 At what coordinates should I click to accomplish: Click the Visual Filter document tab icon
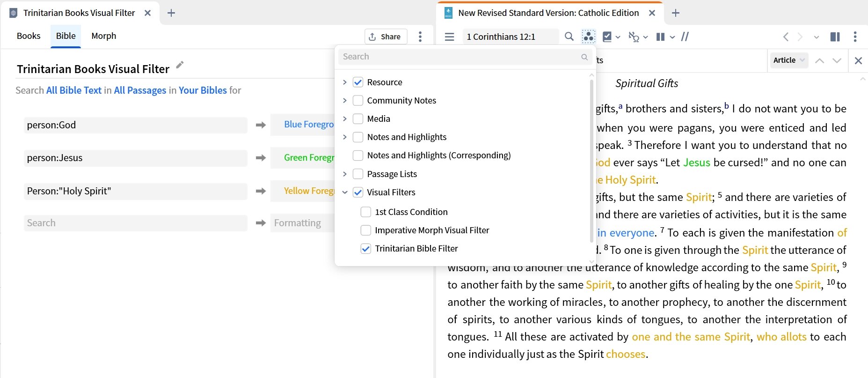pos(14,13)
